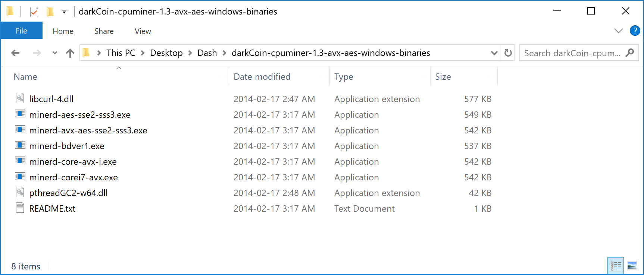Click Text Document type of README.txt
This screenshot has width=644, height=275.
click(x=365, y=209)
